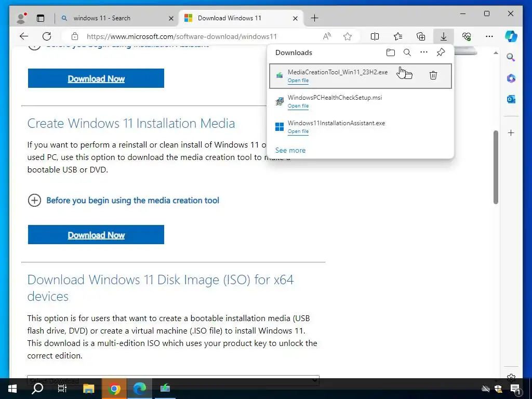Open More options in Downloads panel
Viewport: 532px width, 399px height.
[424, 52]
